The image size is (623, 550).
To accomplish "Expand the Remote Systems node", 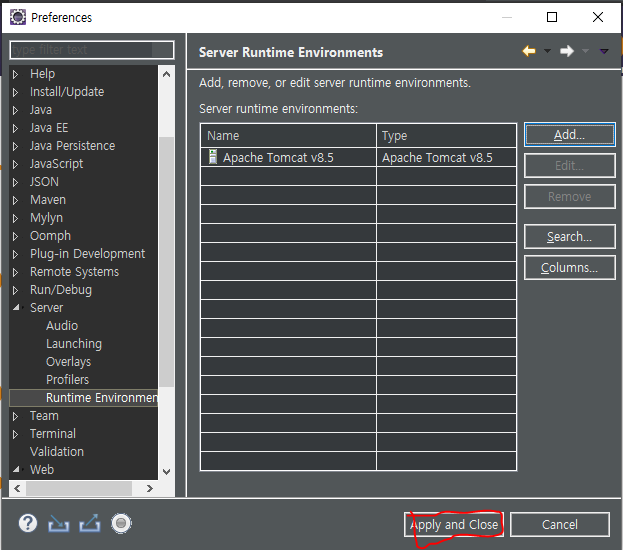I will [x=15, y=272].
